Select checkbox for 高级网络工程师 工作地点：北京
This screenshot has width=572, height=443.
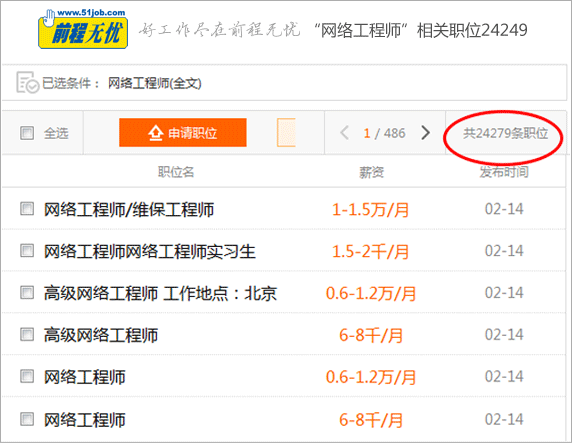(x=27, y=293)
